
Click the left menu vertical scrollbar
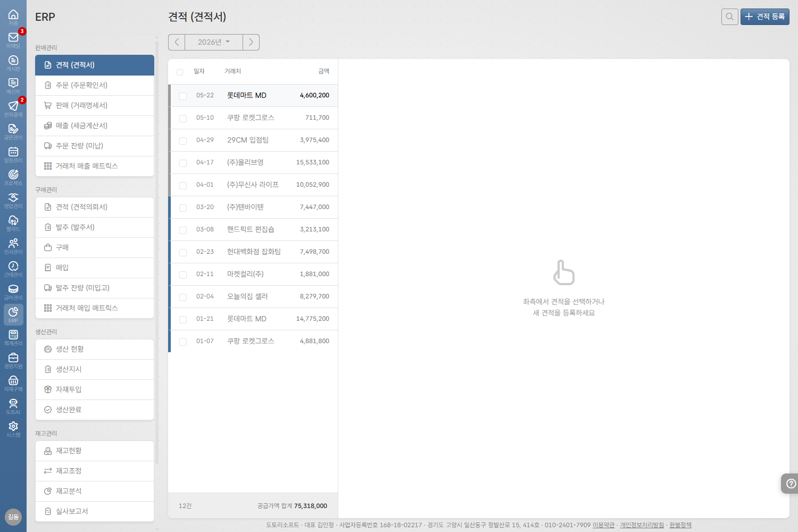(x=157, y=253)
